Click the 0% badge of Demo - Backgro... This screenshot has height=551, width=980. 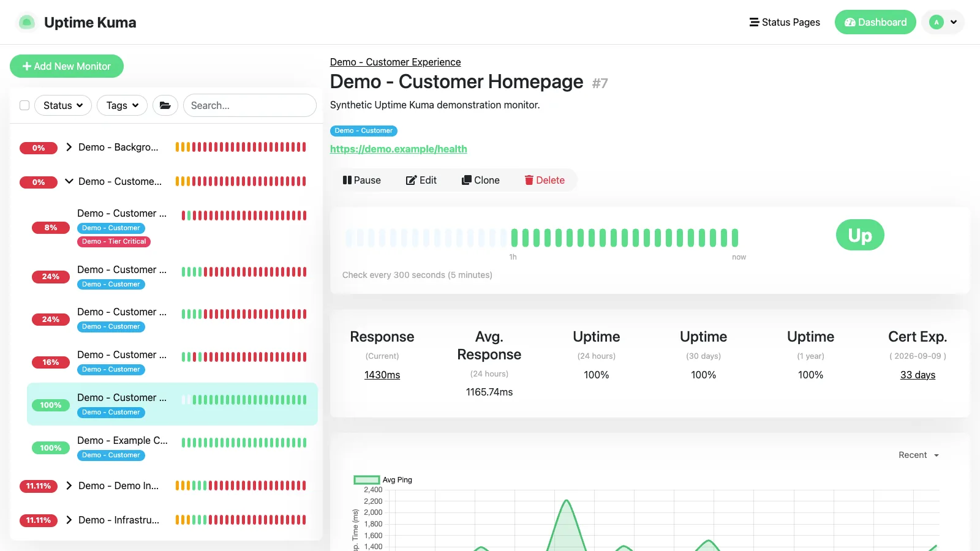pyautogui.click(x=39, y=148)
